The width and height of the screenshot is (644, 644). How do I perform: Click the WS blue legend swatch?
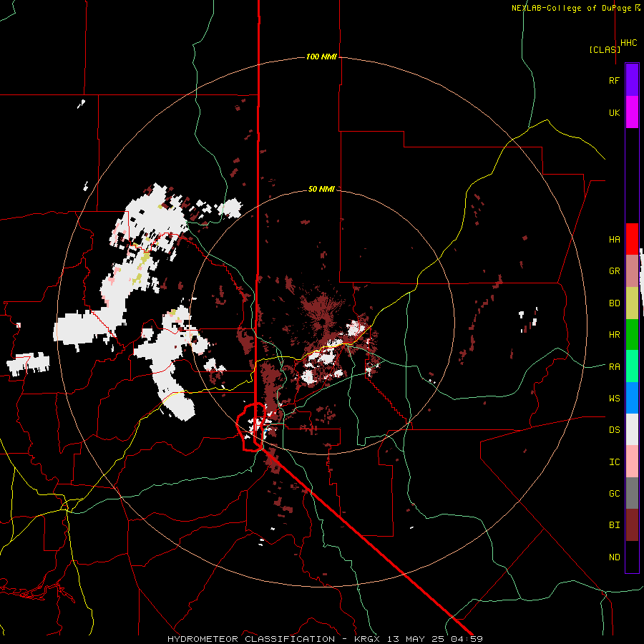(632, 398)
